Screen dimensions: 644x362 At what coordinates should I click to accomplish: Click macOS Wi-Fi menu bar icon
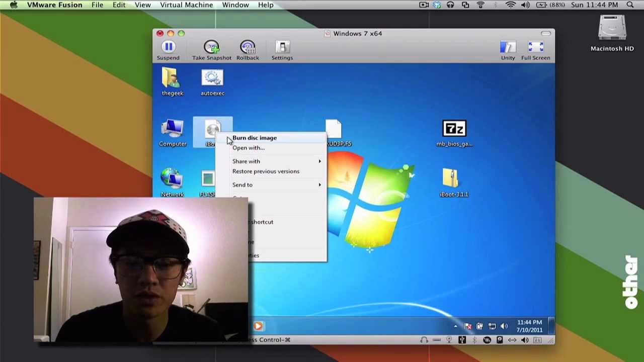[x=511, y=5]
